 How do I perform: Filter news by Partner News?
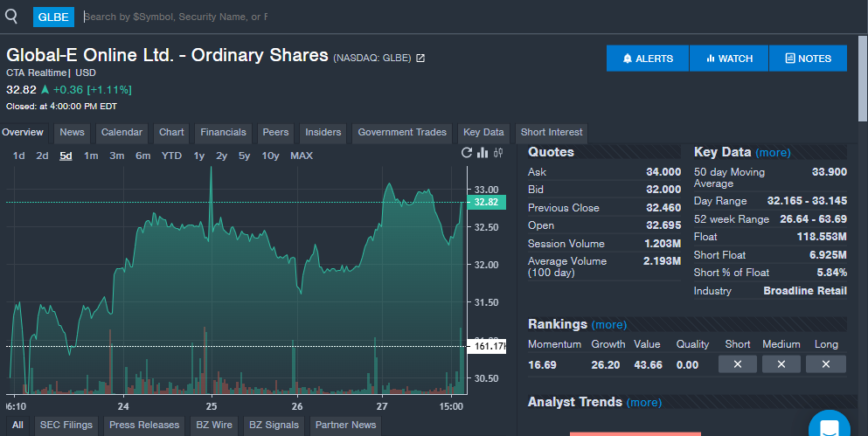point(345,425)
